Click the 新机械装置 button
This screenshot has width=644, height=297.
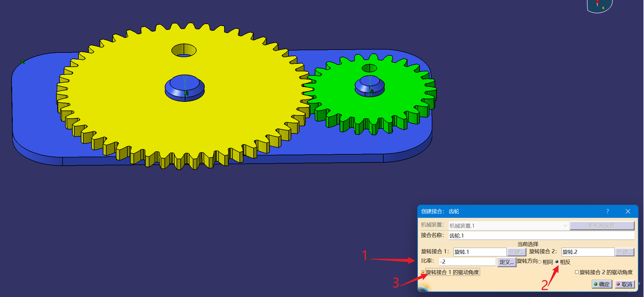602,226
